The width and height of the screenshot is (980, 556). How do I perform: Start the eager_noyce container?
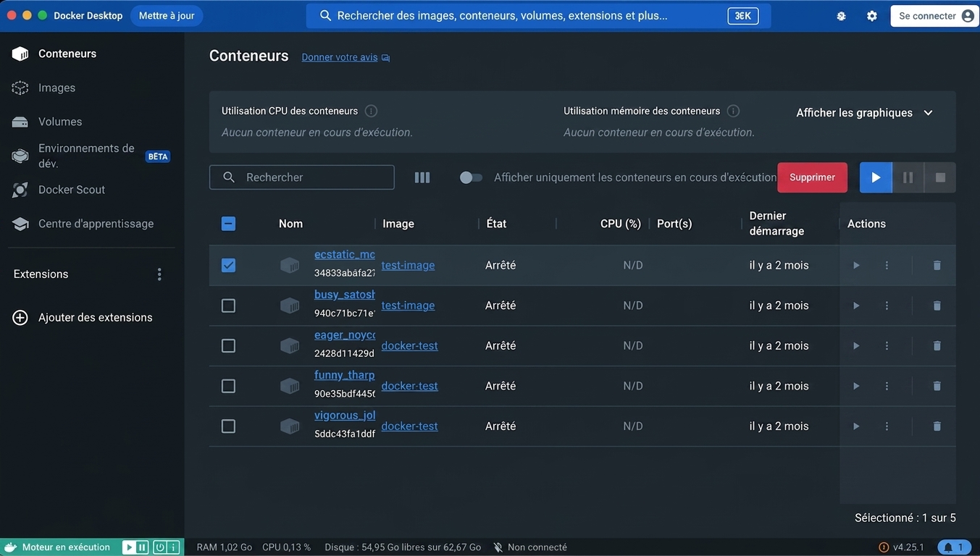[x=856, y=346]
